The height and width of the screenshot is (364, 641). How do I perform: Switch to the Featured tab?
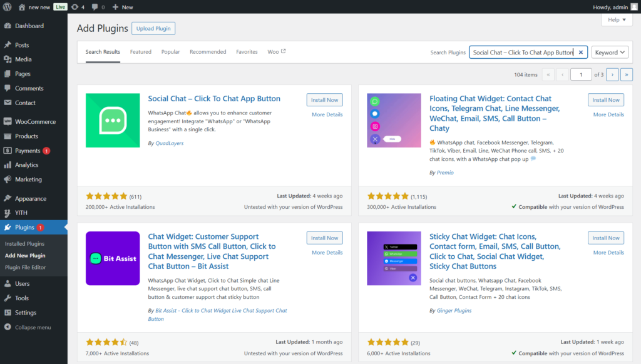[x=141, y=52]
